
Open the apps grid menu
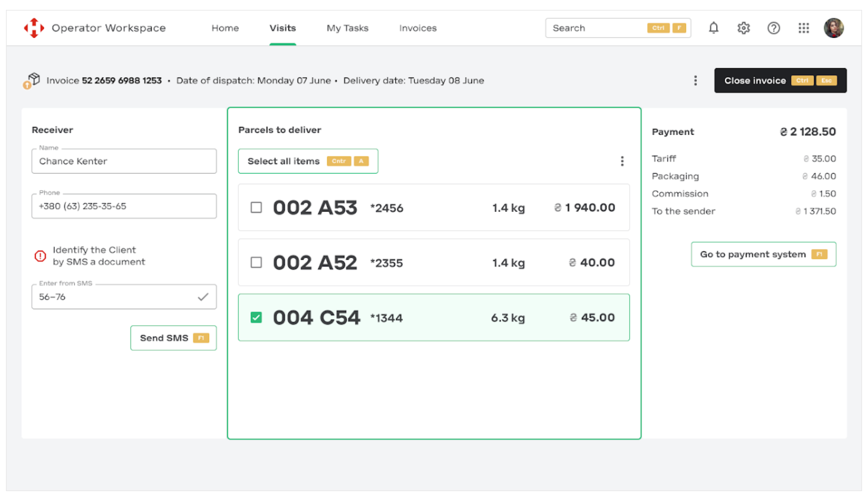coord(804,28)
